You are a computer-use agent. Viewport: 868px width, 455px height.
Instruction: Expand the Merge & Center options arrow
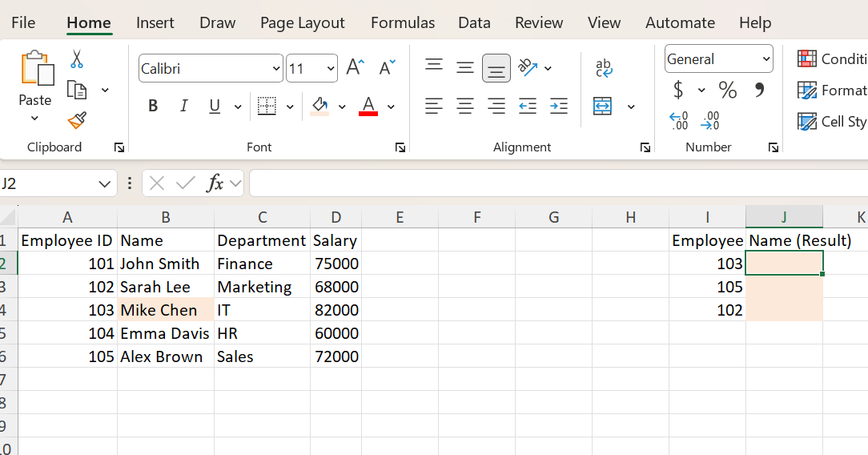630,107
